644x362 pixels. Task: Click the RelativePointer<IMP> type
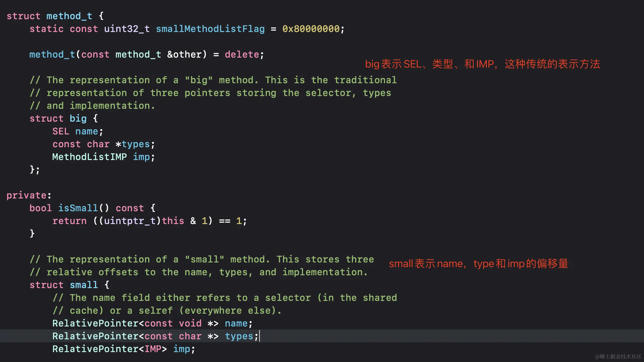(110, 349)
